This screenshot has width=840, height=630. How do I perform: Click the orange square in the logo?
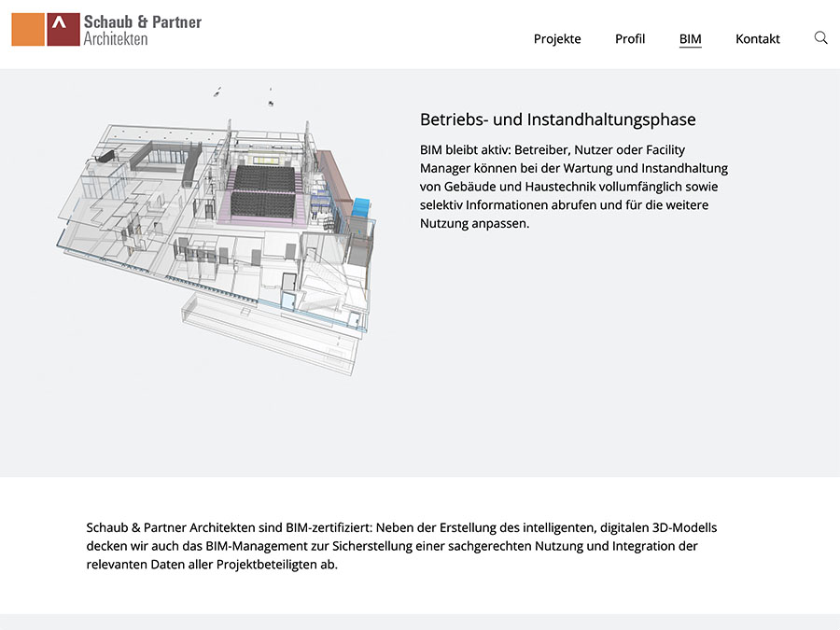point(28,29)
